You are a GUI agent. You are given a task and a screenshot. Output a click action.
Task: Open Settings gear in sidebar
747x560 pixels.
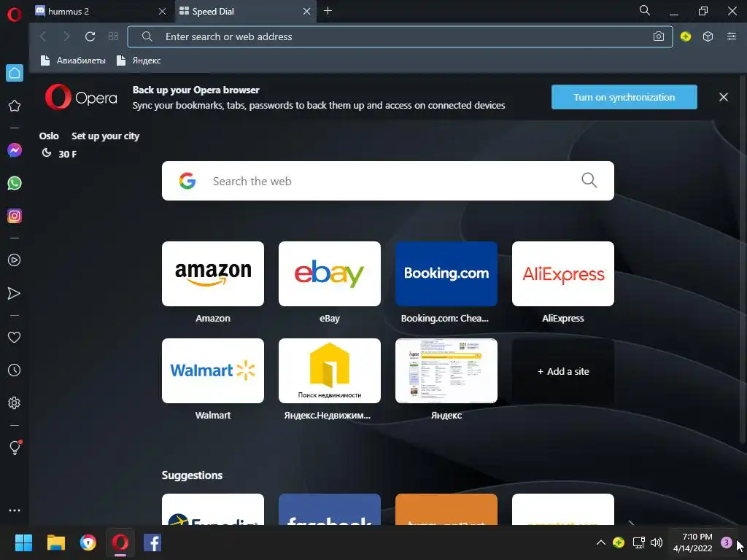[x=15, y=402]
